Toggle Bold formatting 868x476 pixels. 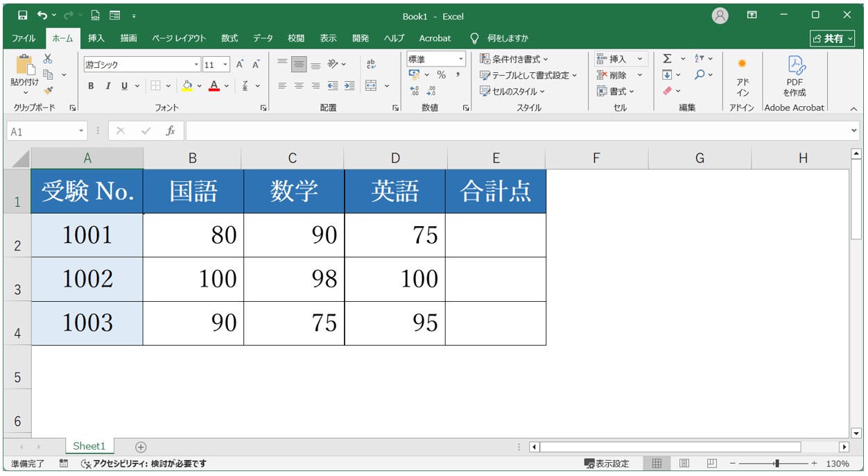(x=91, y=86)
